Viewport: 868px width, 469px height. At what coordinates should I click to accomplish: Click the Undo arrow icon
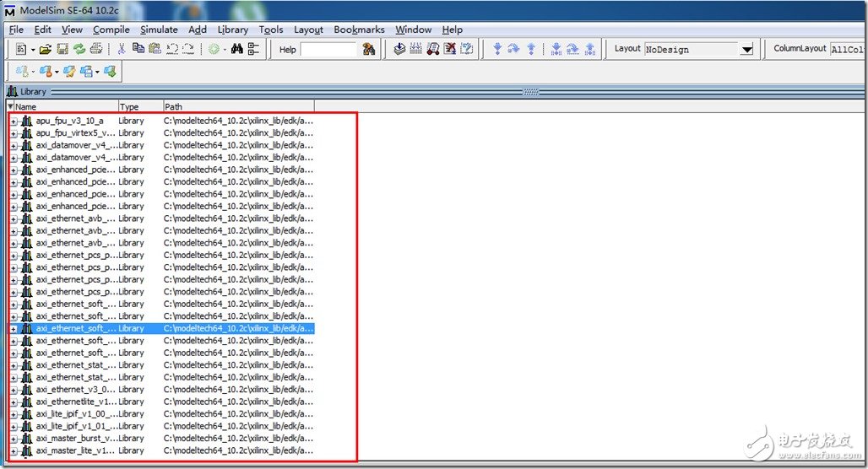coord(171,50)
